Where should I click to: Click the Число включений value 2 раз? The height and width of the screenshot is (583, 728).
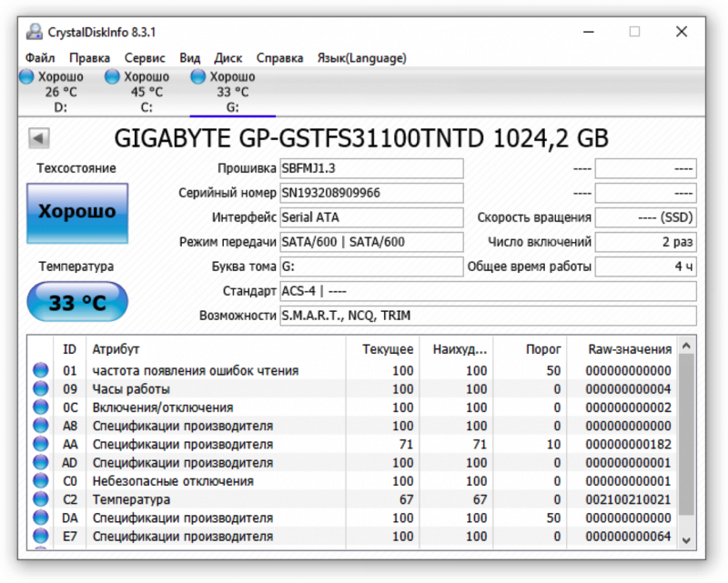(646, 242)
